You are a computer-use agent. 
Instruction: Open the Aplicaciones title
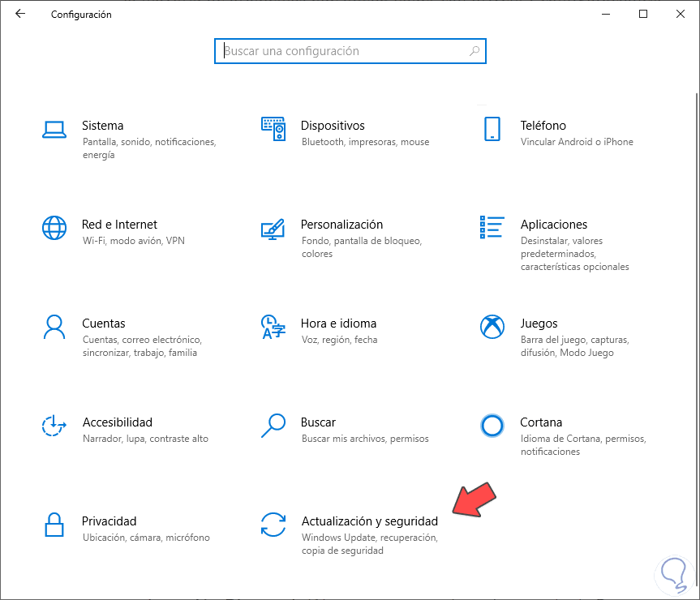coord(553,225)
